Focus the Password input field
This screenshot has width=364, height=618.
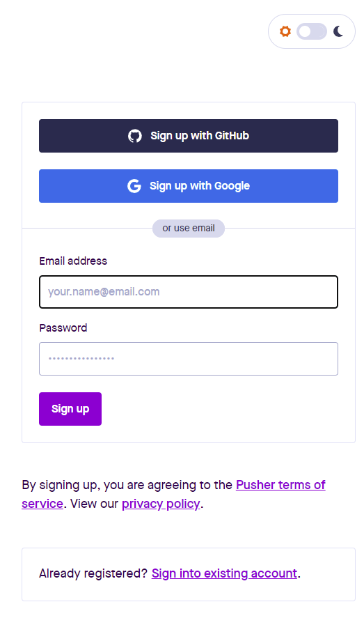[x=189, y=359]
